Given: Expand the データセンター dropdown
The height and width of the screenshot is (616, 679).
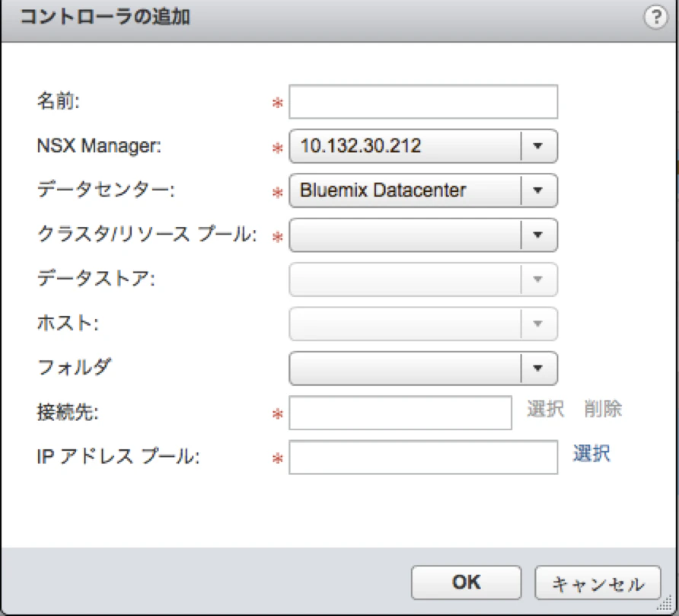Looking at the screenshot, I should coord(423,190).
